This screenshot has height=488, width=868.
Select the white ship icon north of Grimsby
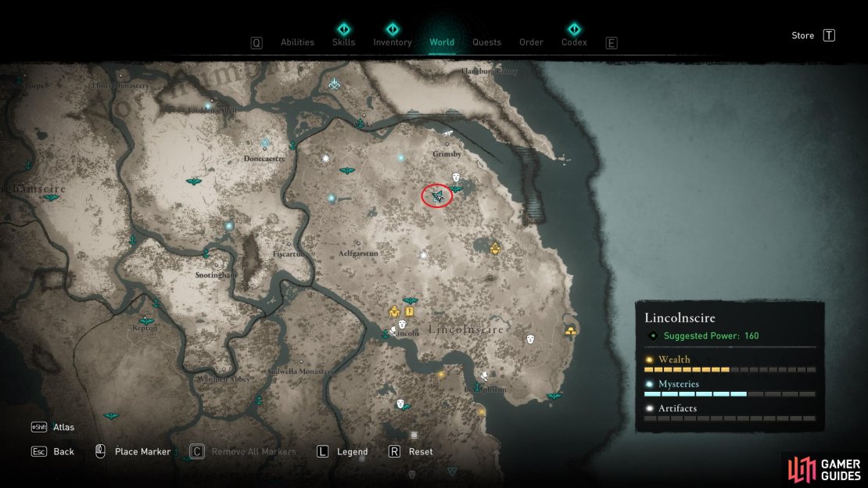point(448,134)
